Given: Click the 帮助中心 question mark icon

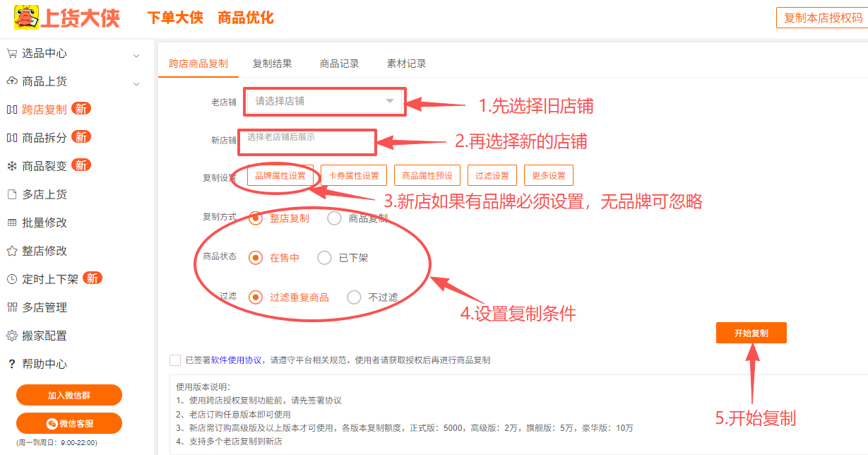Looking at the screenshot, I should pyautogui.click(x=11, y=365).
